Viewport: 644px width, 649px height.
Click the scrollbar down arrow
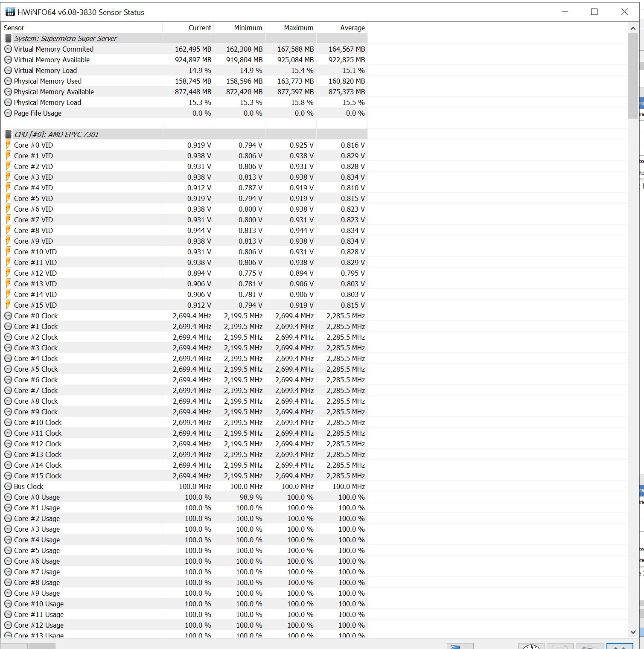pyautogui.click(x=633, y=632)
